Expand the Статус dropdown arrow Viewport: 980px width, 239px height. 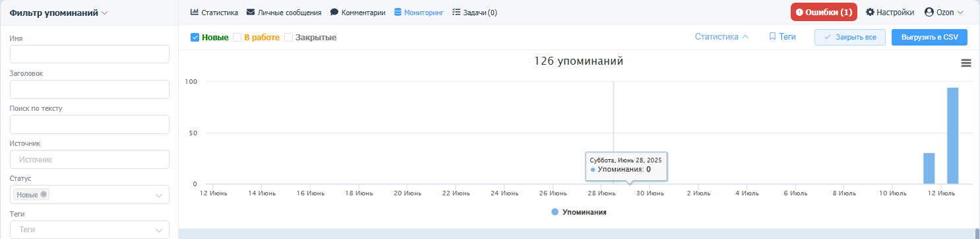click(x=159, y=195)
